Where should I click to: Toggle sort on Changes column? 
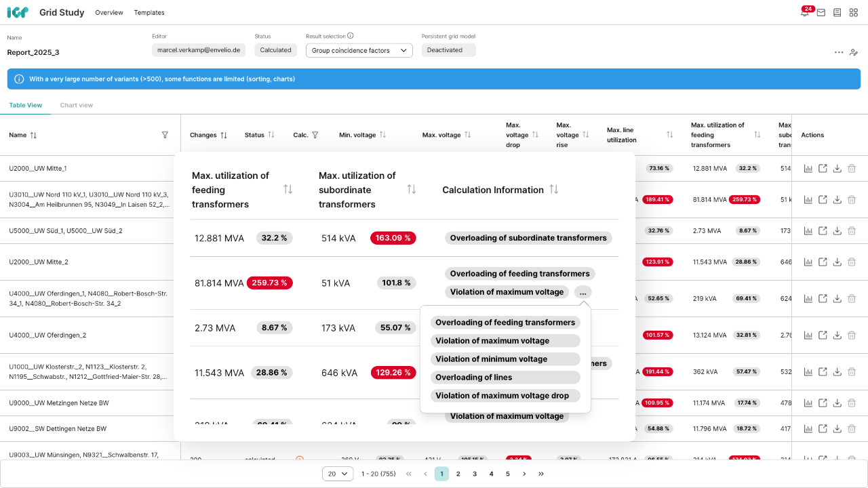pyautogui.click(x=224, y=135)
